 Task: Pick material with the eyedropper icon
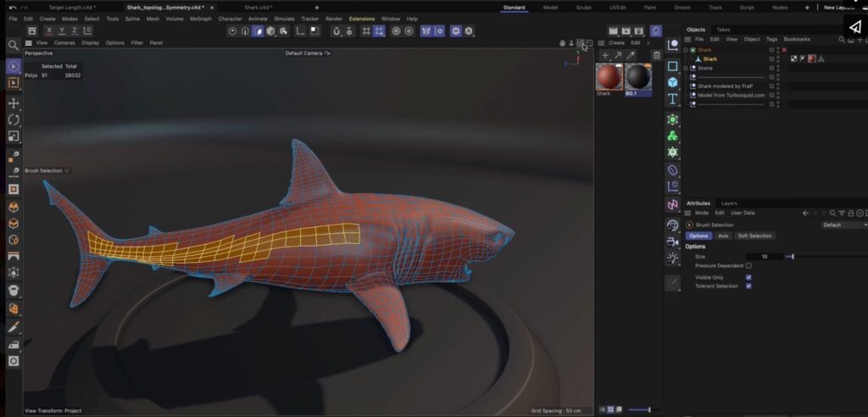[631, 55]
